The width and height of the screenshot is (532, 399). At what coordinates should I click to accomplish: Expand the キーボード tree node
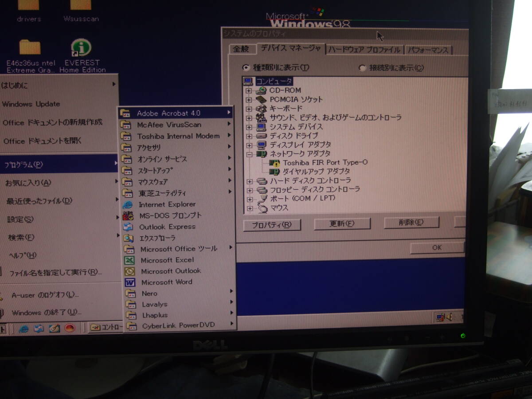pyautogui.click(x=249, y=109)
